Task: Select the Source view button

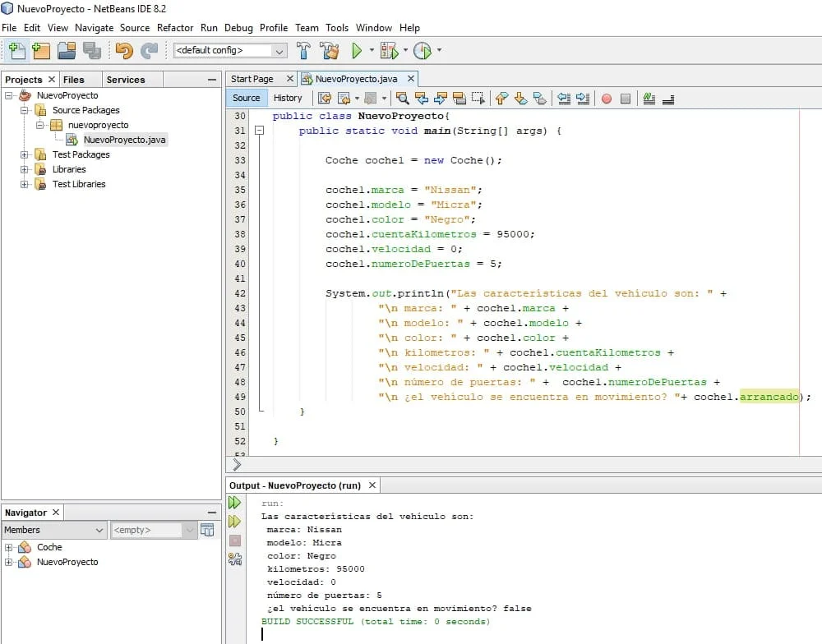Action: pyautogui.click(x=247, y=98)
